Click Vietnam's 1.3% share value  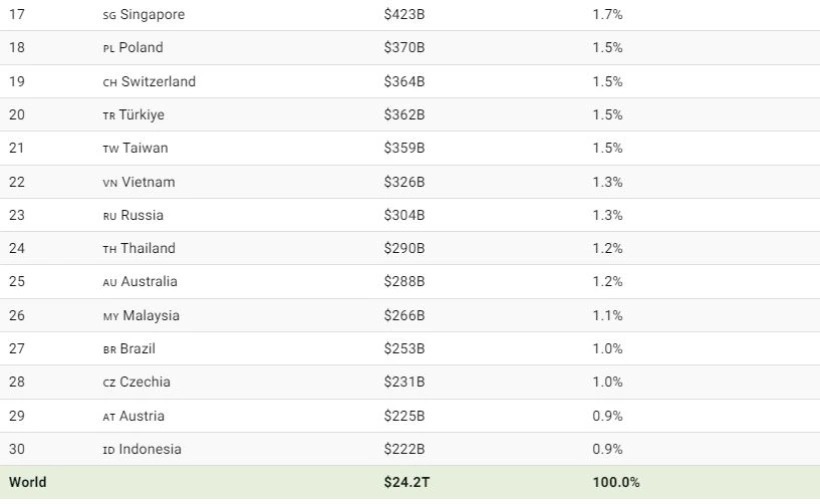pyautogui.click(x=607, y=182)
